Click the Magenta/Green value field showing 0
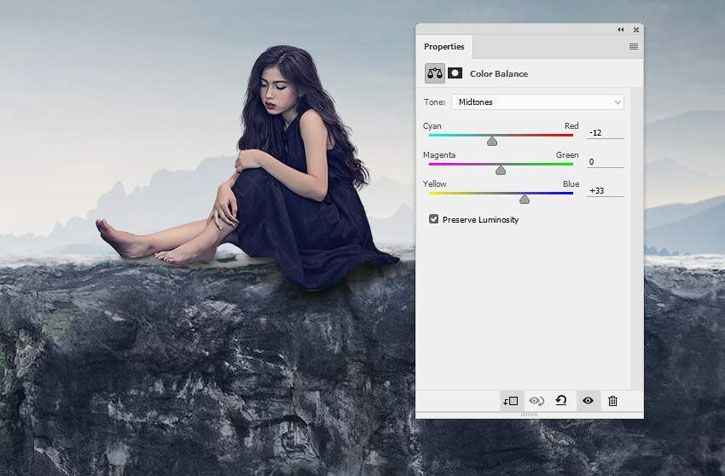 pyautogui.click(x=605, y=162)
